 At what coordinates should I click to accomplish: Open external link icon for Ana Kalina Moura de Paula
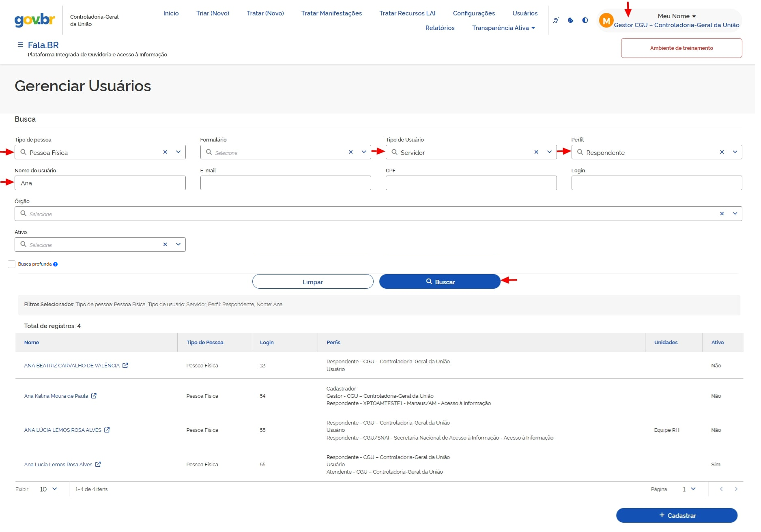point(94,396)
